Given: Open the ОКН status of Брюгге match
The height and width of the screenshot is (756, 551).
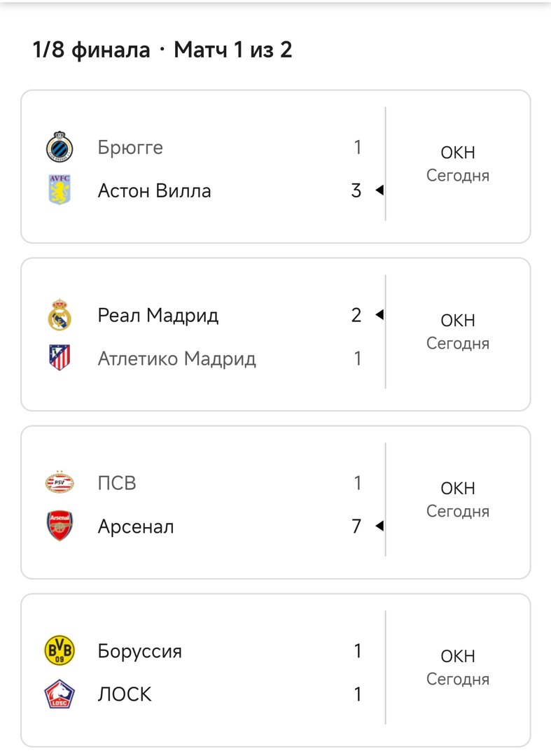Looking at the screenshot, I should coord(458,153).
